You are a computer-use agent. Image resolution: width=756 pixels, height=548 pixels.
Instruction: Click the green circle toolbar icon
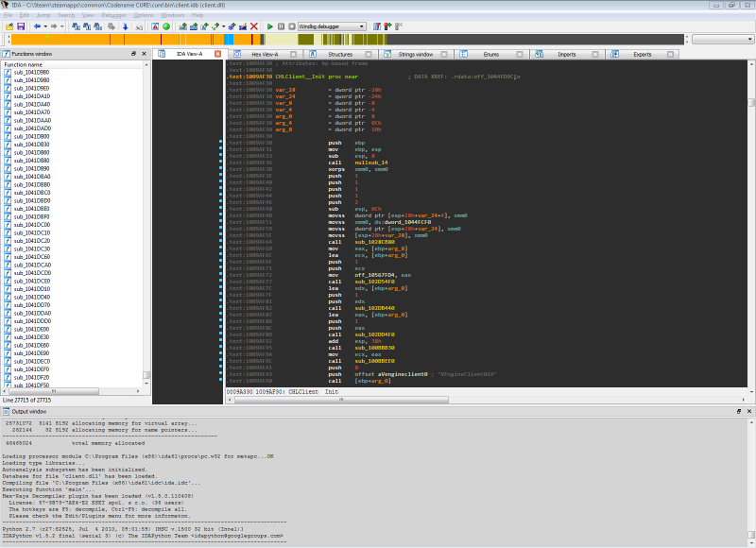coord(166,26)
